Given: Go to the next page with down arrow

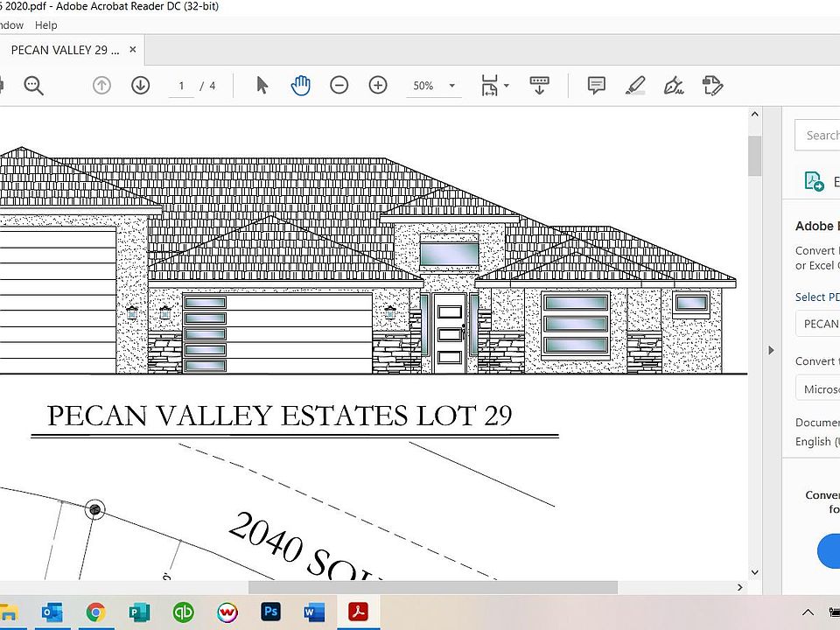Looking at the screenshot, I should click(x=140, y=86).
